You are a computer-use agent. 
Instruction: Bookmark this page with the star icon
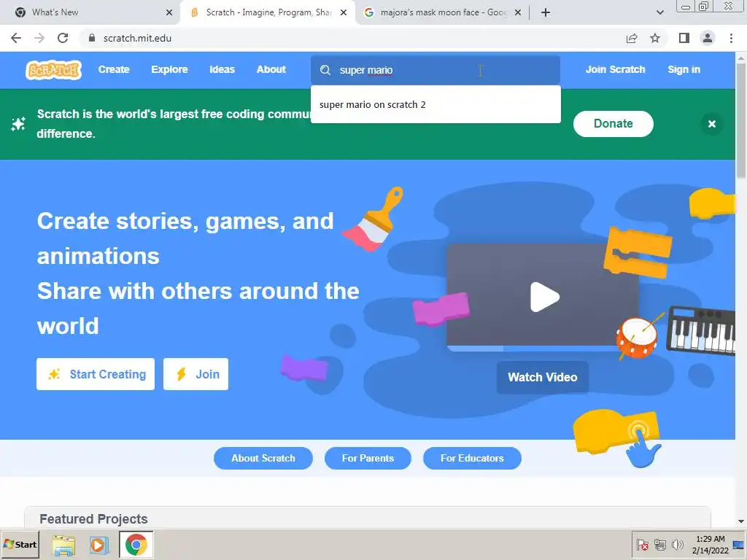tap(655, 38)
